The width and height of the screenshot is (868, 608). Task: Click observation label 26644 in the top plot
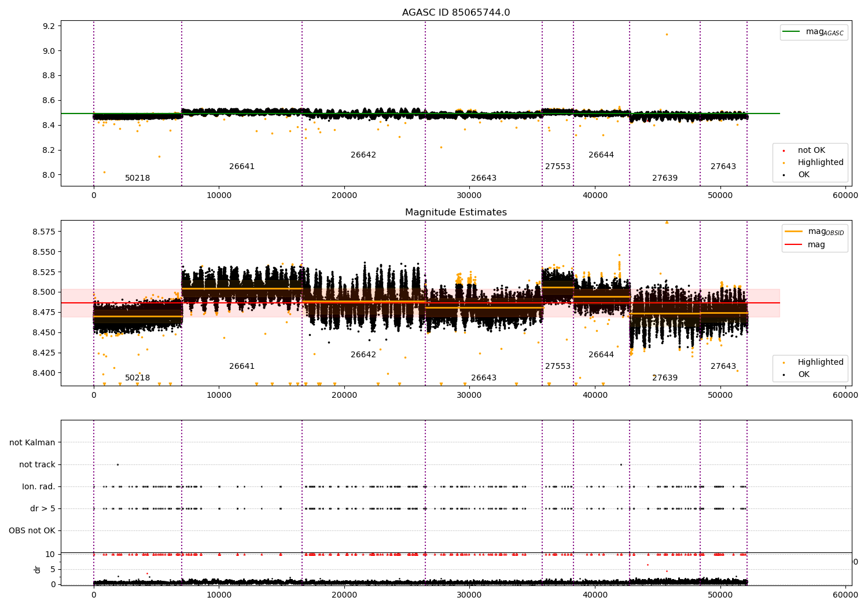(x=601, y=155)
